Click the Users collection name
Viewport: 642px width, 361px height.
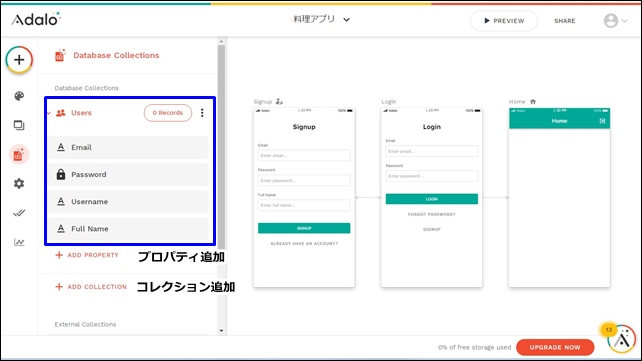coord(81,113)
